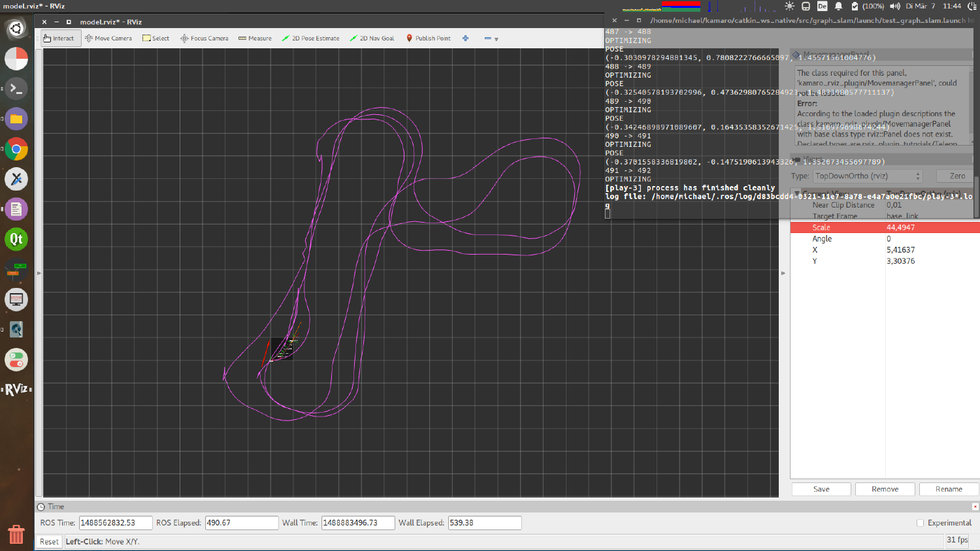Select the Interact tool

[x=59, y=38]
